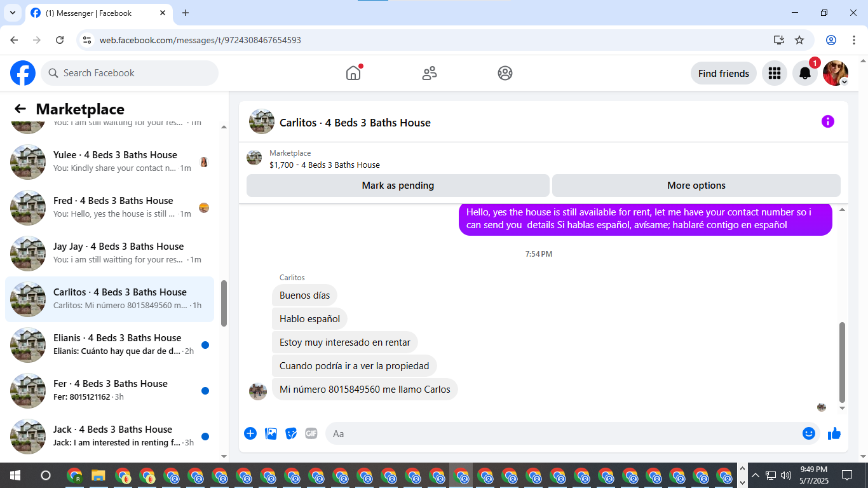Close the Messenger | Facebook tab
The width and height of the screenshot is (868, 488).
[x=163, y=13]
